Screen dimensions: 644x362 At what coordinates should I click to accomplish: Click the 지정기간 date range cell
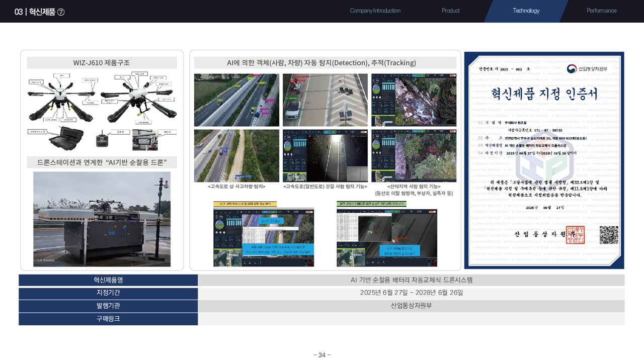(411, 293)
